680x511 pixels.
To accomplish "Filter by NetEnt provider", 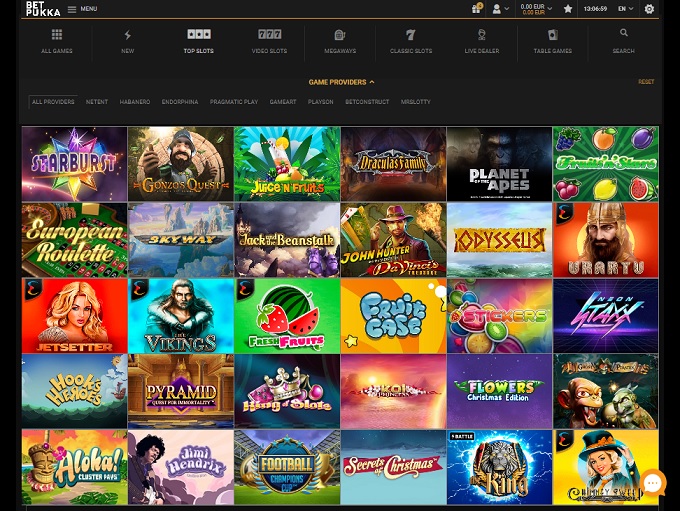I will [97, 102].
